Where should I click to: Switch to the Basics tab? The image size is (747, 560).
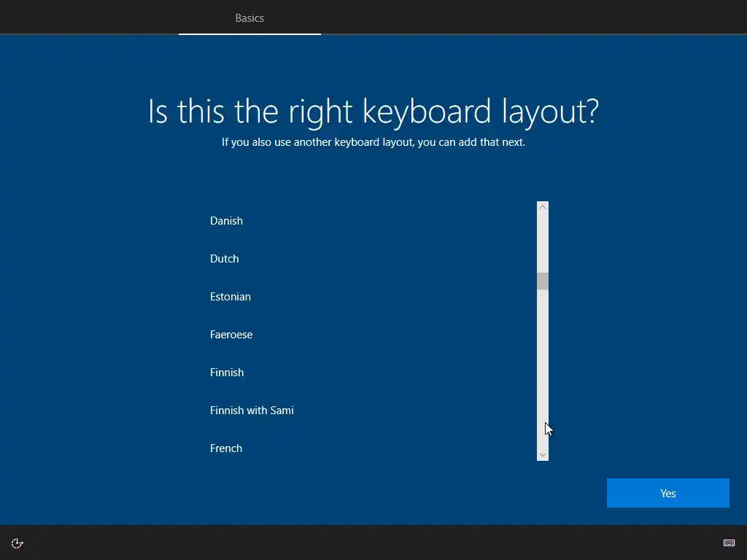[x=249, y=18]
